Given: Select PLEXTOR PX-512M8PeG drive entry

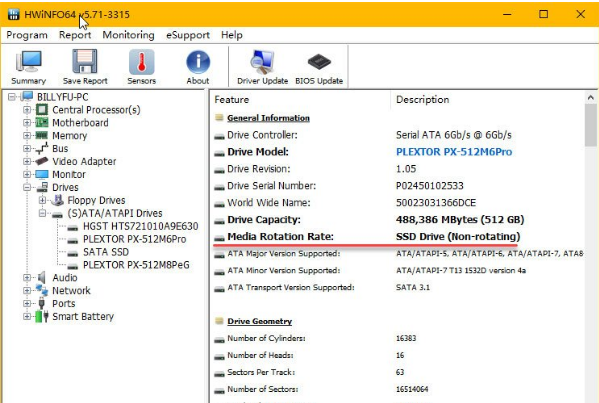Looking at the screenshot, I should pyautogui.click(x=136, y=265).
